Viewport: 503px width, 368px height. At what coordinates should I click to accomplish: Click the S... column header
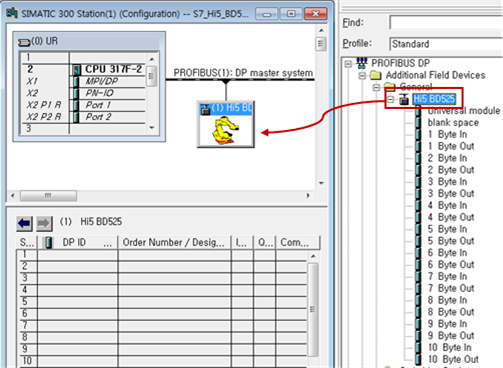(27, 243)
